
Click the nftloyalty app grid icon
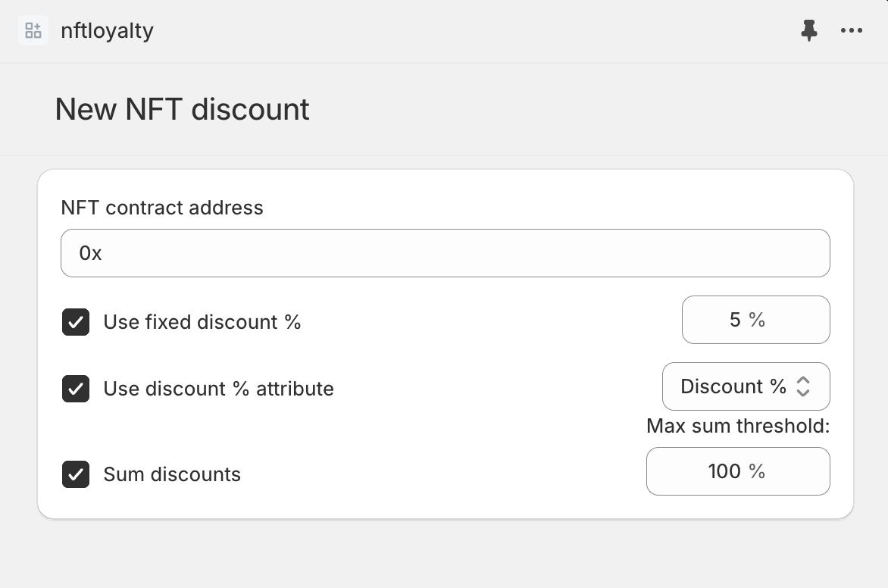pyautogui.click(x=33, y=30)
